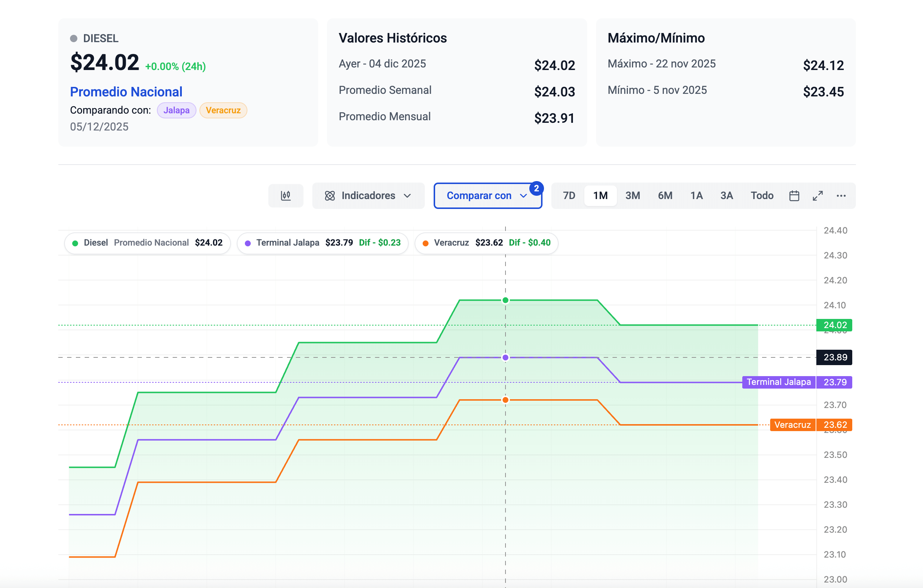Click the Ayer - 04 dic 2025 row label
The height and width of the screenshot is (588, 923).
382,64
